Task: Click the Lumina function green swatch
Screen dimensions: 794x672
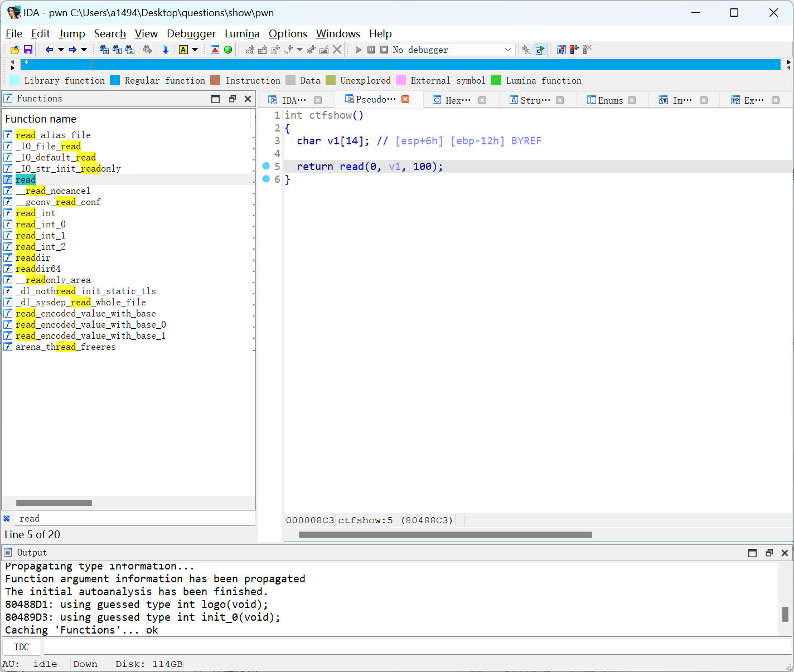Action: (496, 80)
